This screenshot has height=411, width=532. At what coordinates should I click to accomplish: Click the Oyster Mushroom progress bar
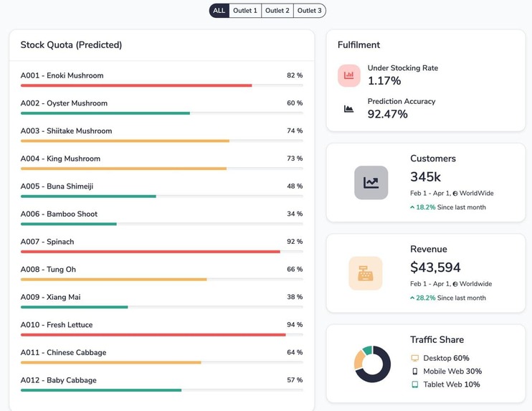162,113
